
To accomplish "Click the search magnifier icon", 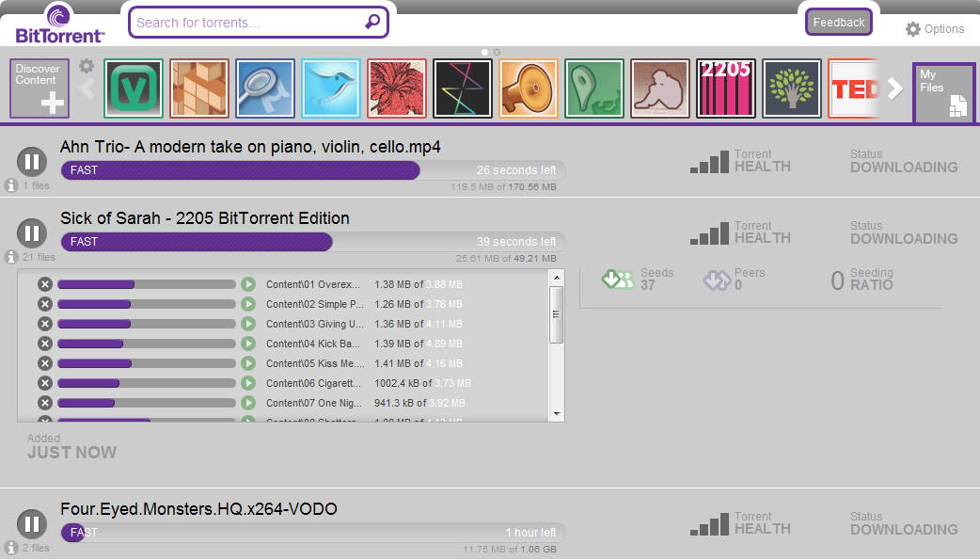I will point(371,22).
